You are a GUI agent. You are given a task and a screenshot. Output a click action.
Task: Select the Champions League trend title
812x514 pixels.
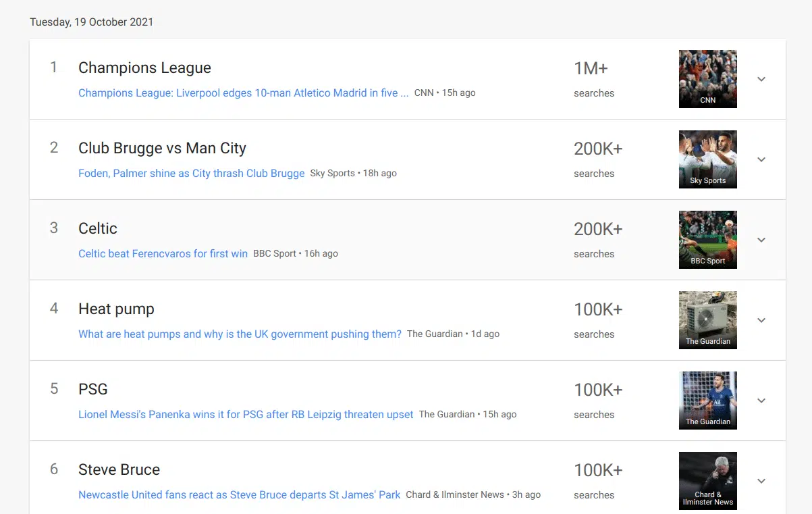pyautogui.click(x=144, y=68)
